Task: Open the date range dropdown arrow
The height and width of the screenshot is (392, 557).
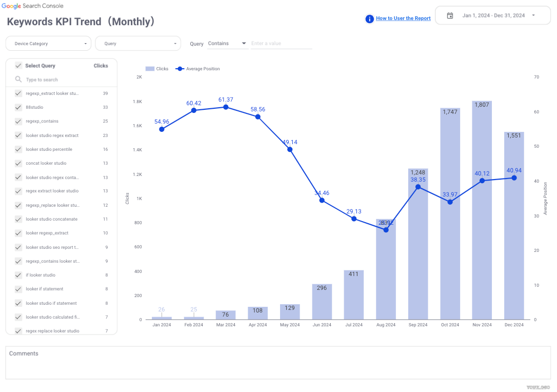Action: click(x=533, y=15)
